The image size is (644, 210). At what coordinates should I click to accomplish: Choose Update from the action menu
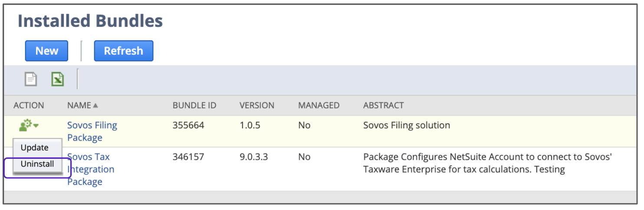tap(35, 148)
